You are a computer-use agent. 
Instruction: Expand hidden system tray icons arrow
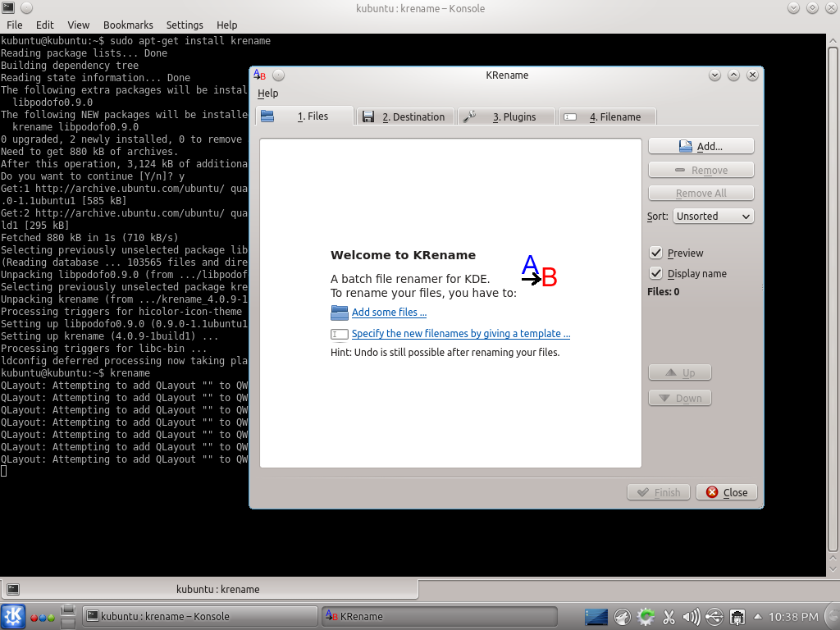(758, 616)
